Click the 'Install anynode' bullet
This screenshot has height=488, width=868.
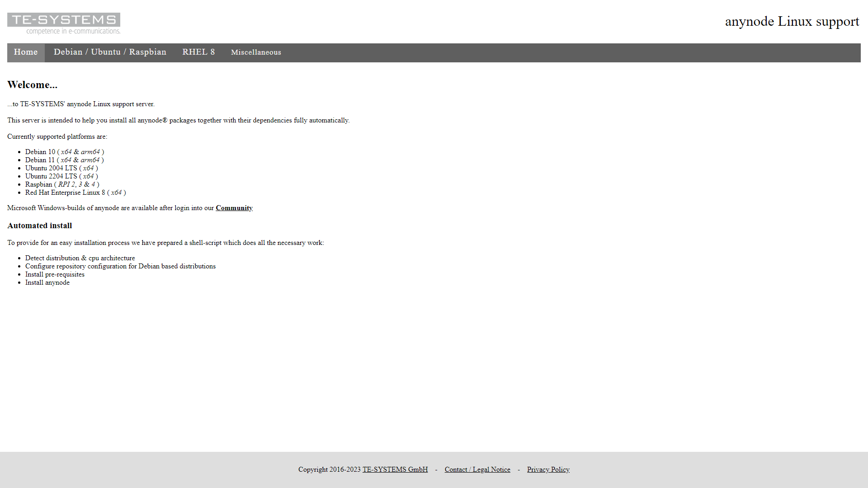tap(47, 282)
